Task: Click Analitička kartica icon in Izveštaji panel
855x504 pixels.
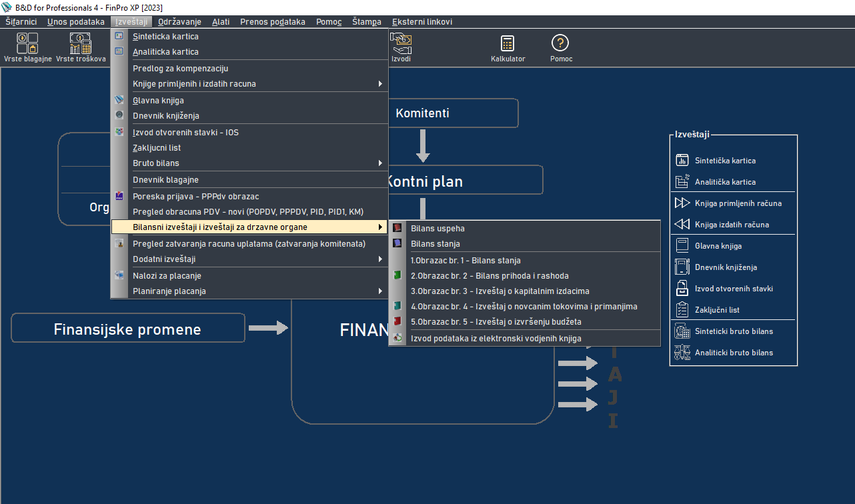Action: pos(682,182)
